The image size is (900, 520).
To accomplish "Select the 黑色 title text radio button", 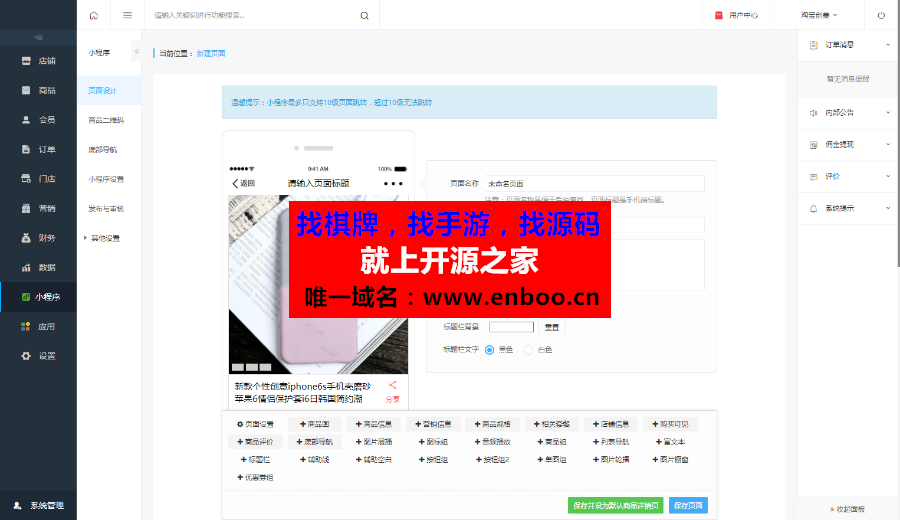I will click(x=490, y=350).
